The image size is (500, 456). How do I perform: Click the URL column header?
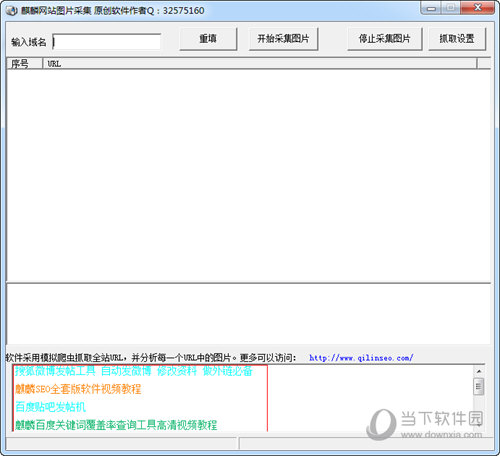[260, 64]
